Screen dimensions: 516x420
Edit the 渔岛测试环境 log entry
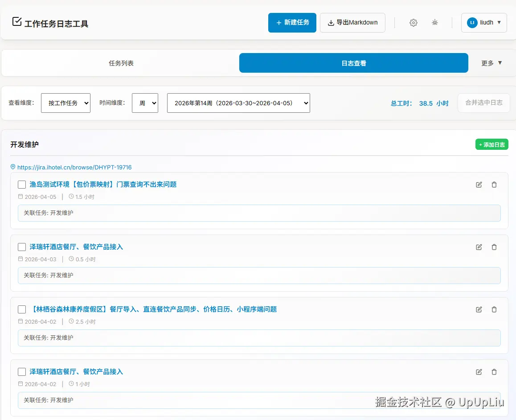coord(479,185)
